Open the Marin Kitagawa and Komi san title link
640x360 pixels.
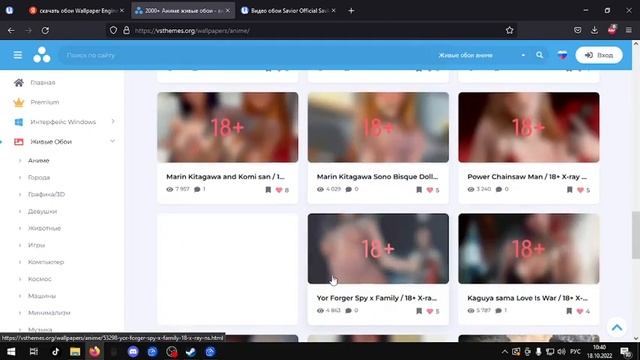point(225,177)
